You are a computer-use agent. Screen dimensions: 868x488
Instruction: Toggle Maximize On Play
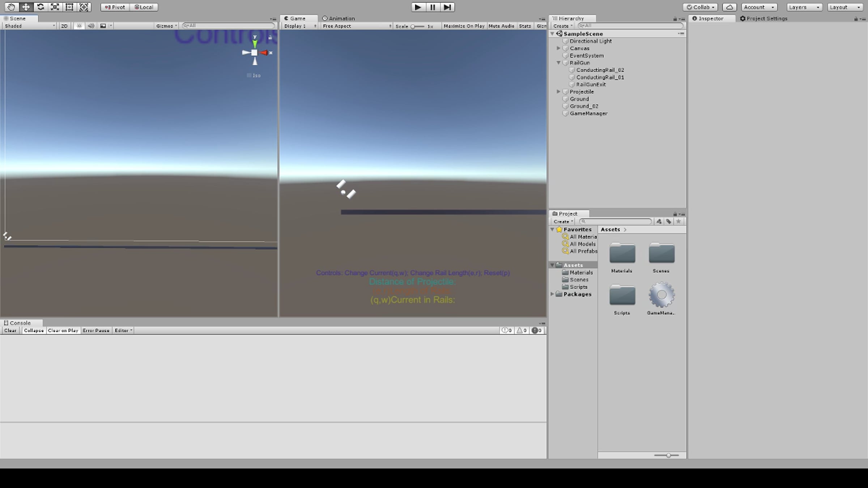464,26
